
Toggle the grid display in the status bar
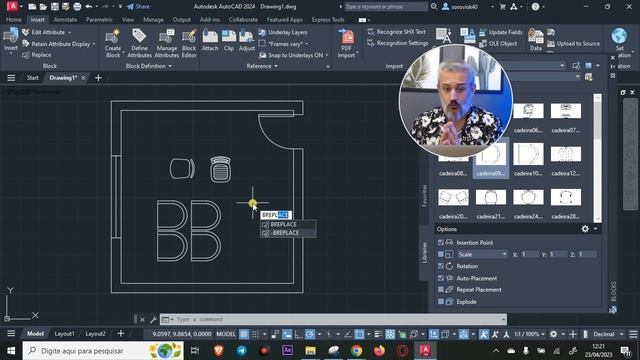tap(244, 334)
